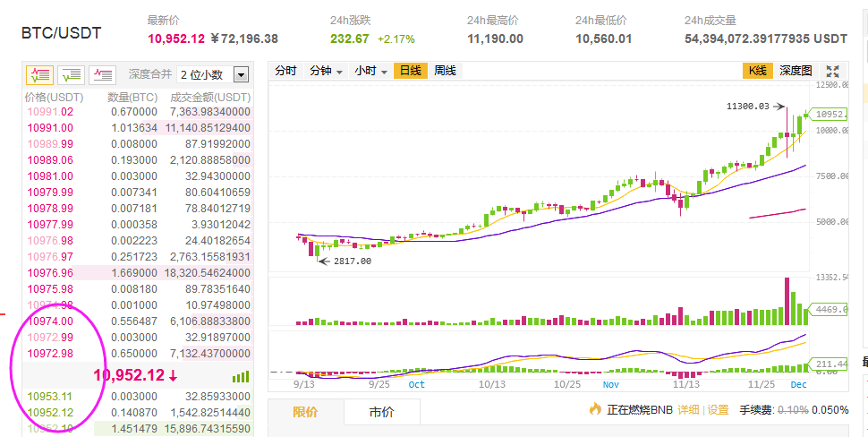The height and width of the screenshot is (437, 868).
Task: Select the sell order at price 10978.99
Action: coord(137,209)
